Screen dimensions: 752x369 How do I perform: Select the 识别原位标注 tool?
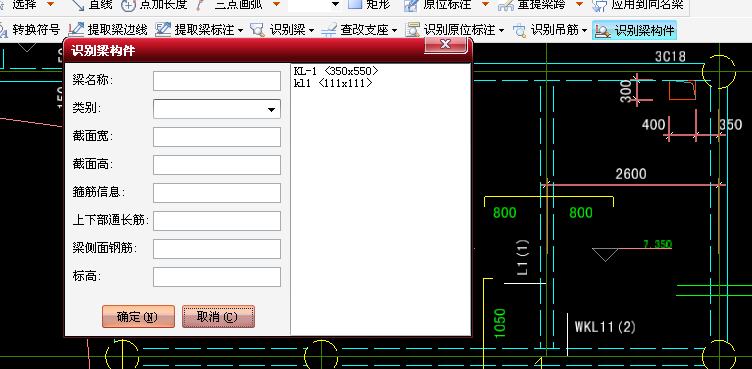click(450, 30)
